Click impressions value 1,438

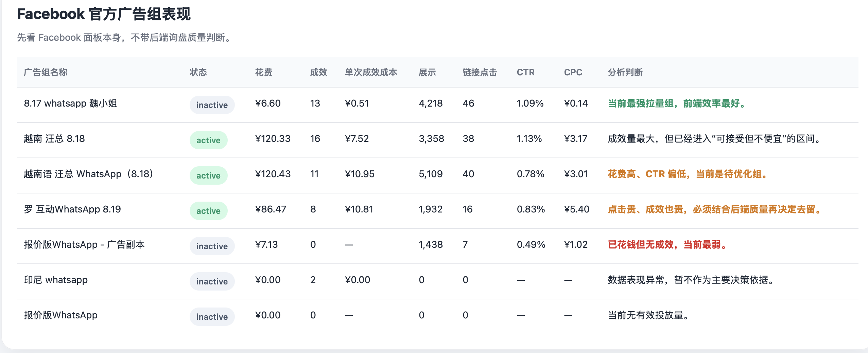(x=431, y=244)
